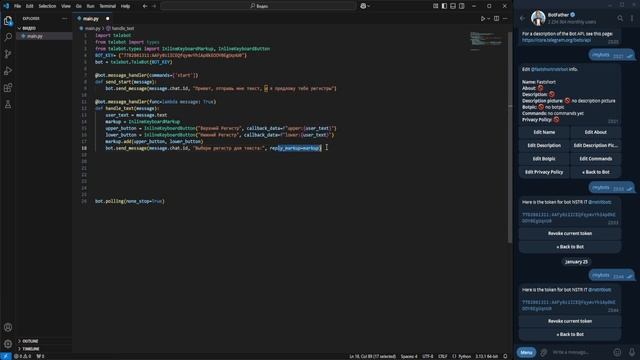Toggle the bottom panel layout

point(453,6)
